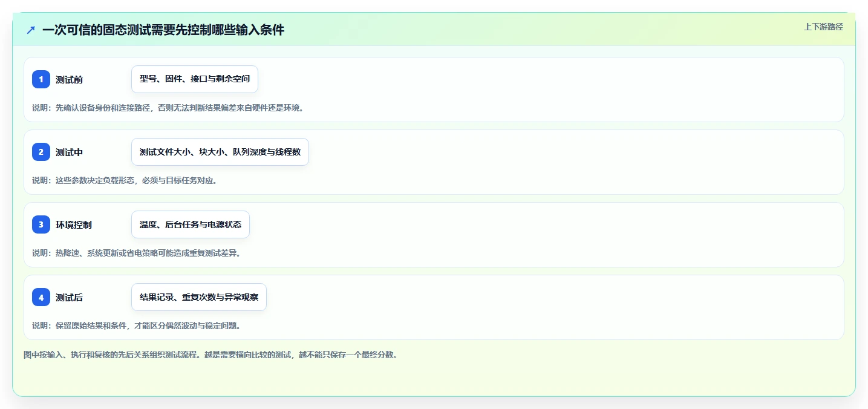Screen dimensions: 868x409
Task: Select step number 4 badge
Action: 41,297
